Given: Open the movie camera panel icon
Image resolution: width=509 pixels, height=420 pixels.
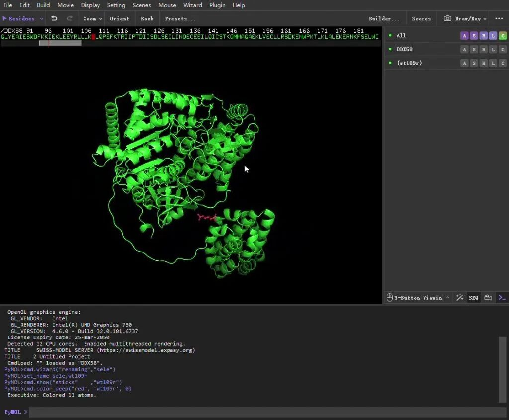Looking at the screenshot, I should click(x=488, y=298).
